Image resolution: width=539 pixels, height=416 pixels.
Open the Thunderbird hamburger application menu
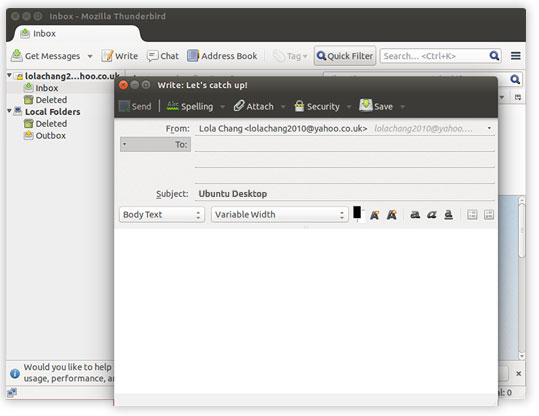(x=515, y=56)
